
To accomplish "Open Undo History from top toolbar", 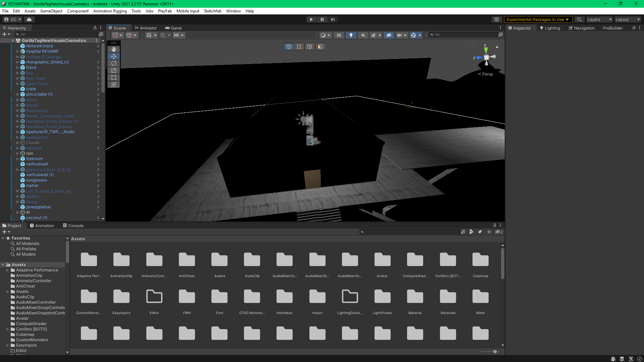I will (497, 19).
